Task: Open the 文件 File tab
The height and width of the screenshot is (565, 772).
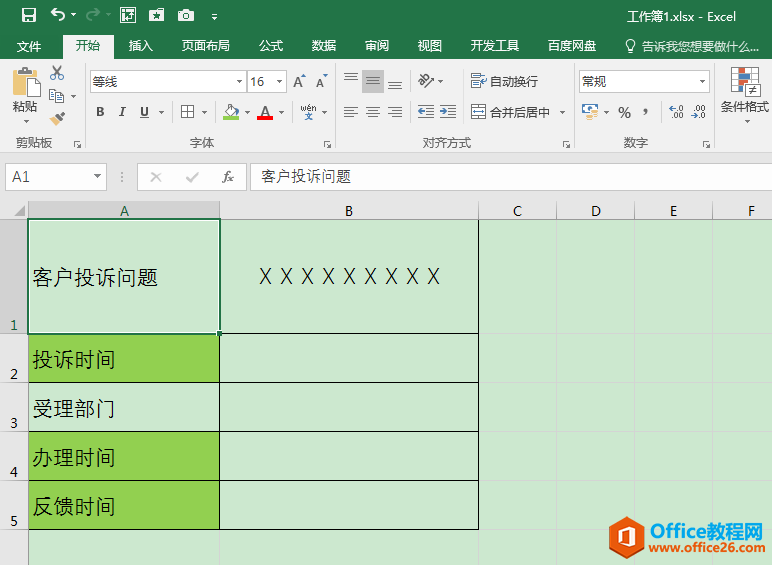Action: [29, 46]
